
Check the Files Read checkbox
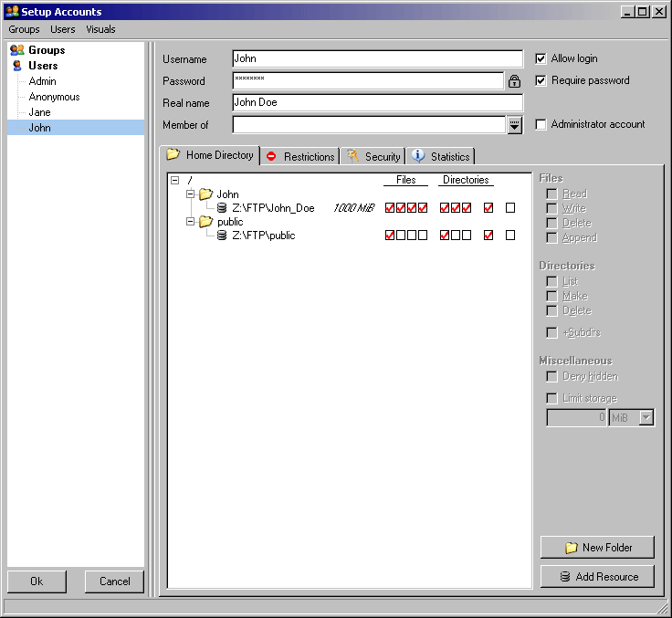pos(552,194)
